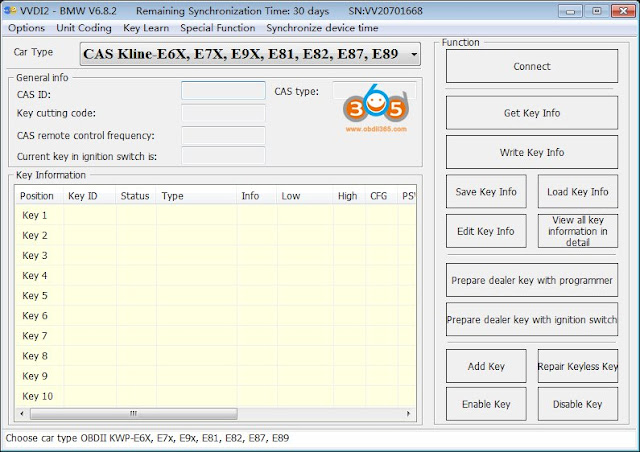Expand the Car Type dropdown

tap(250, 54)
